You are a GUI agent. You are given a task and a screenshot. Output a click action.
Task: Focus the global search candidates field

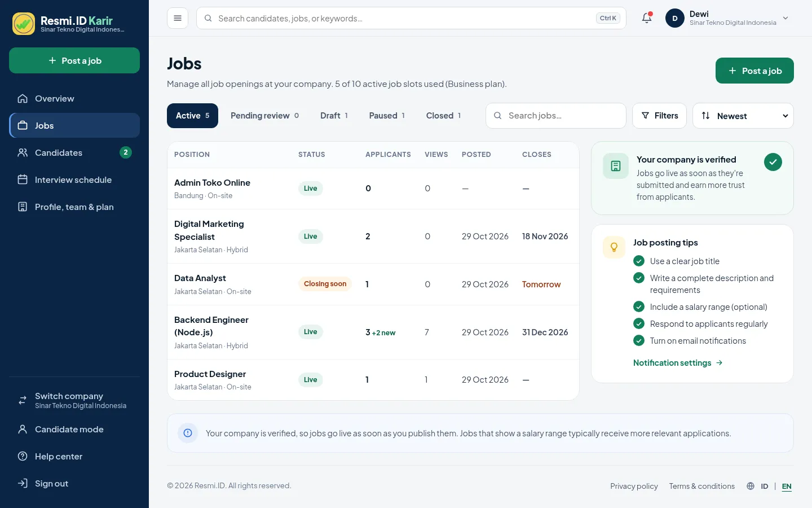pos(411,18)
